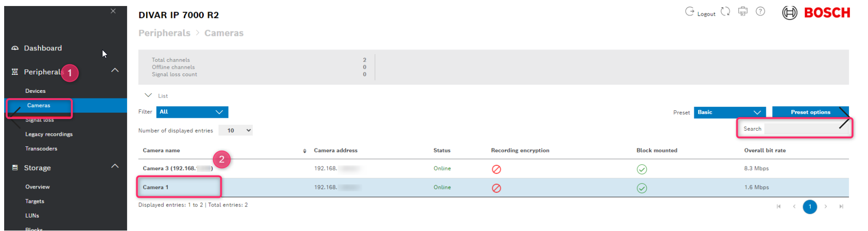Close the sidebar with the X icon

click(x=113, y=11)
